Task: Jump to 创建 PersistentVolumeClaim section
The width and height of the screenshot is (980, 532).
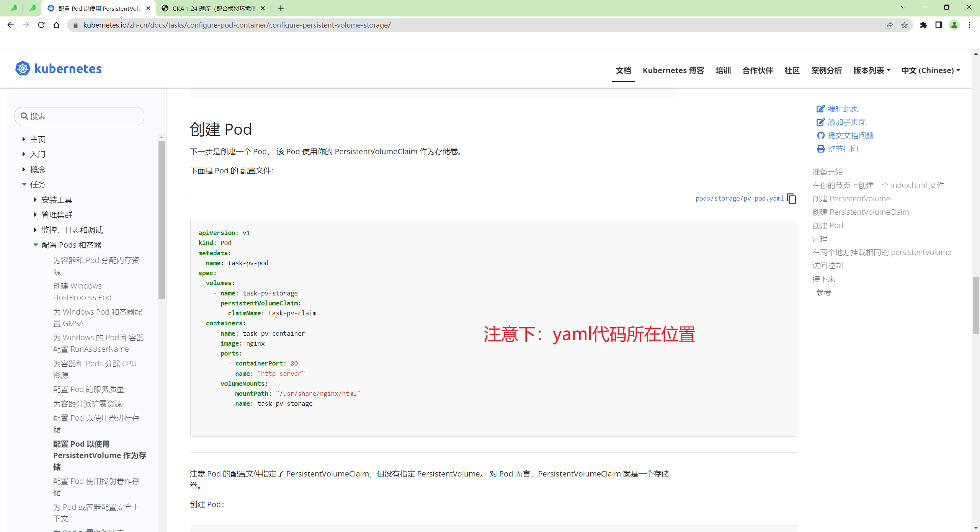Action: click(x=861, y=212)
